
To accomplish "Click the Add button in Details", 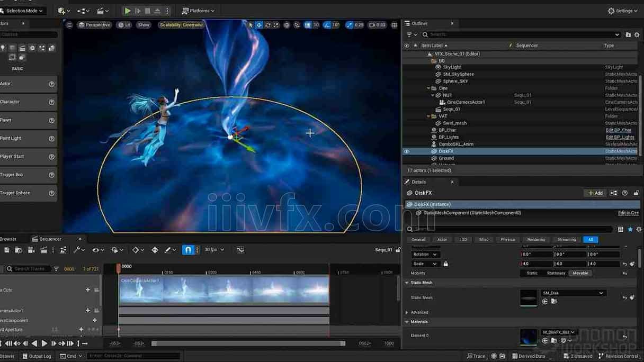I will pyautogui.click(x=595, y=193).
